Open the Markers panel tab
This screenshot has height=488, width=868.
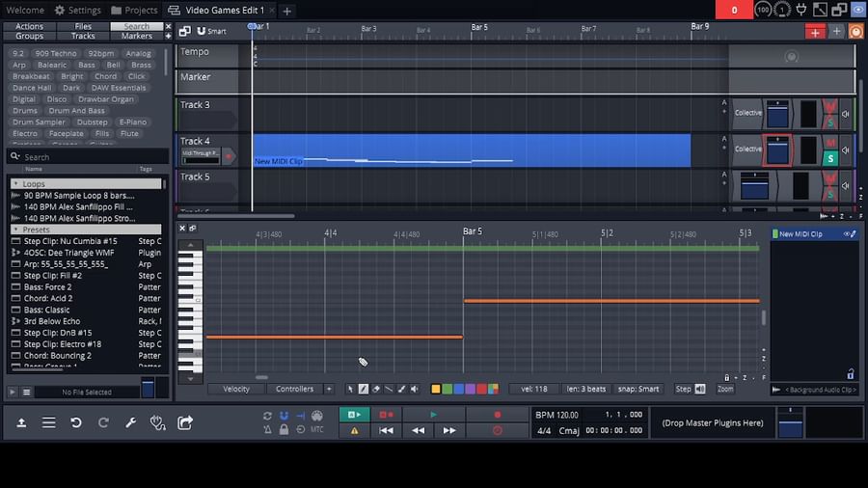click(x=137, y=36)
